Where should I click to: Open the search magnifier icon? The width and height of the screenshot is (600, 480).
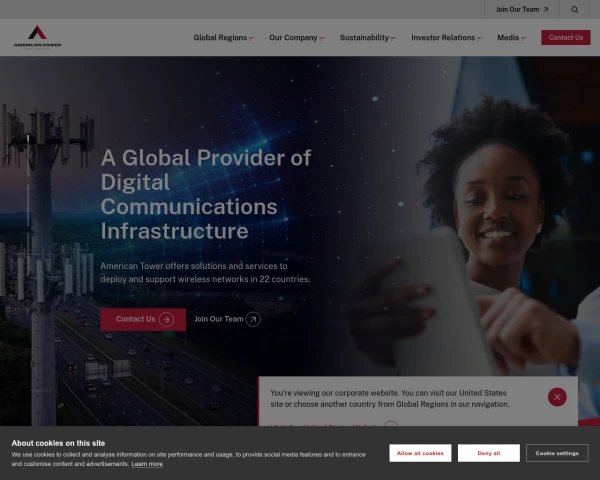pyautogui.click(x=574, y=10)
